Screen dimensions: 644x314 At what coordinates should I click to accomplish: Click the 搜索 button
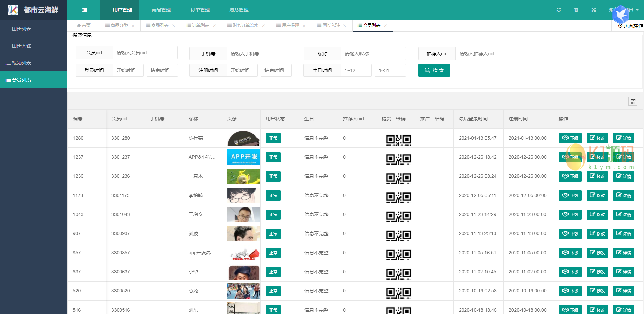coord(434,70)
